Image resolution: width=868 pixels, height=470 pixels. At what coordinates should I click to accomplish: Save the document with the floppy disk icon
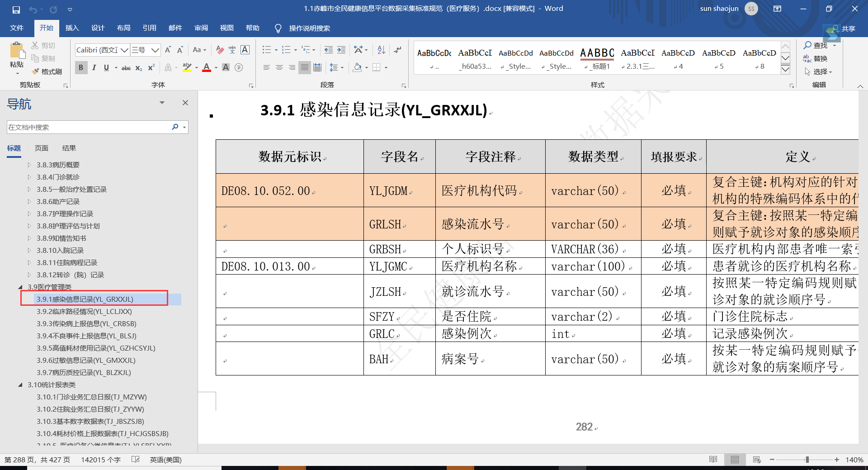(x=16, y=9)
